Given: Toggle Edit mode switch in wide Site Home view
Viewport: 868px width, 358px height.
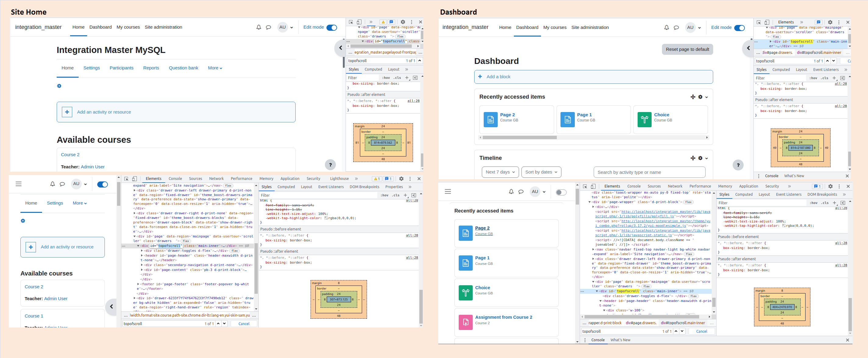Looking at the screenshot, I should (x=332, y=28).
